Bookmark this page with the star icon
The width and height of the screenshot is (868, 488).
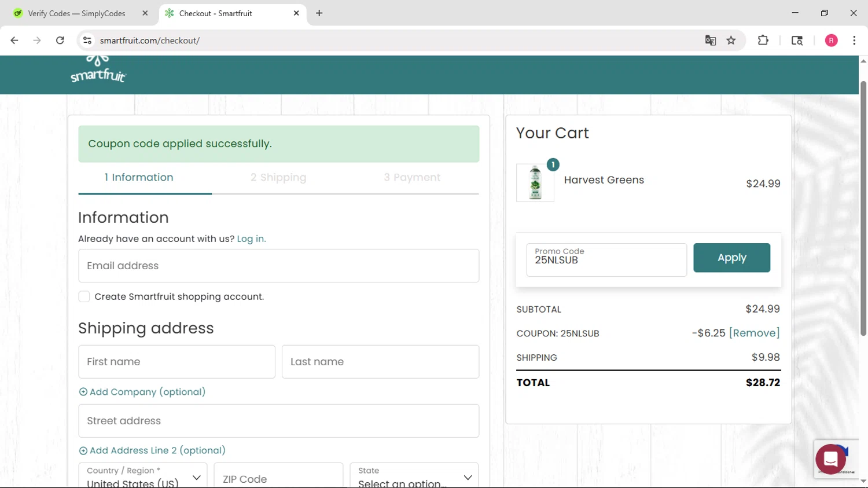click(x=731, y=41)
